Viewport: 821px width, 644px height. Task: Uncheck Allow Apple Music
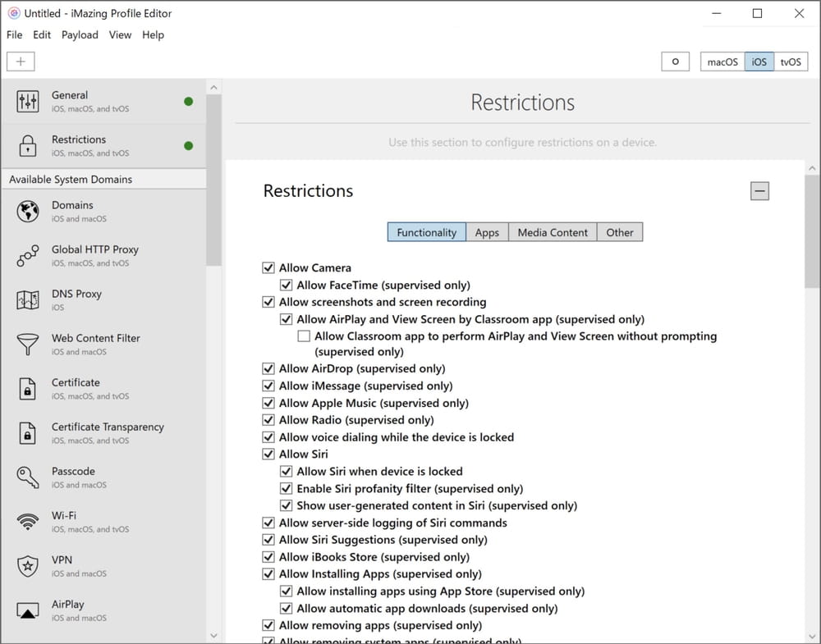[268, 404]
